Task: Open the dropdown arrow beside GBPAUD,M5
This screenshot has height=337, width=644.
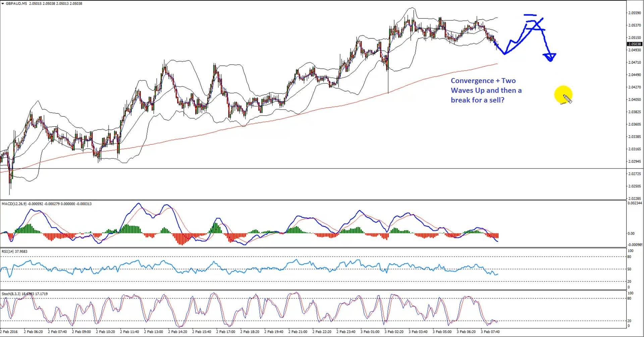Action: (3, 3)
